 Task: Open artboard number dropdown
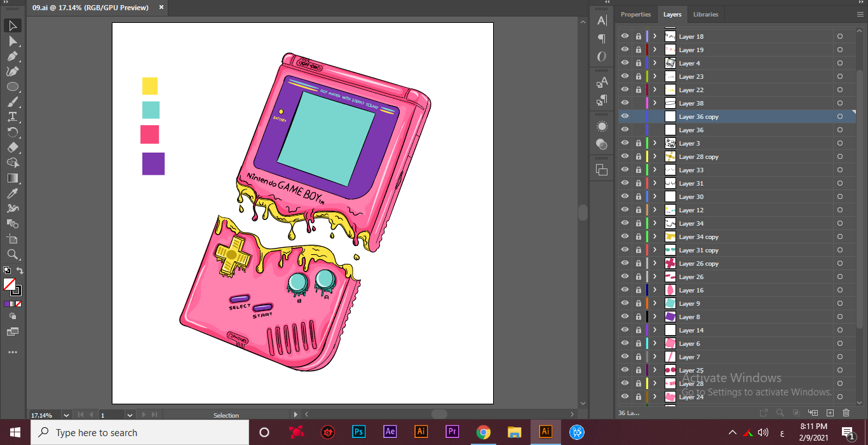click(130, 415)
